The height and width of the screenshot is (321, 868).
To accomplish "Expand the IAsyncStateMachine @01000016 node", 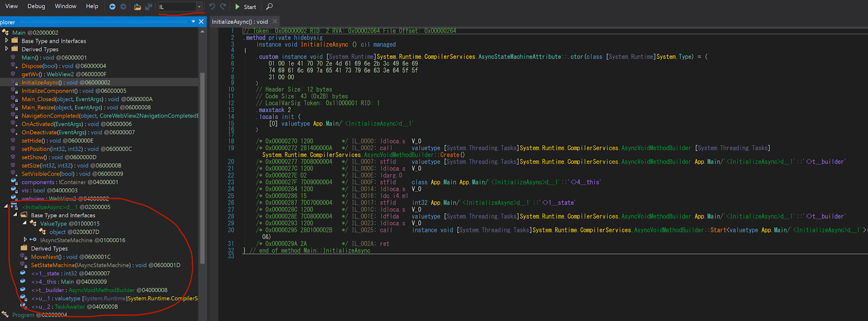I will coord(25,240).
